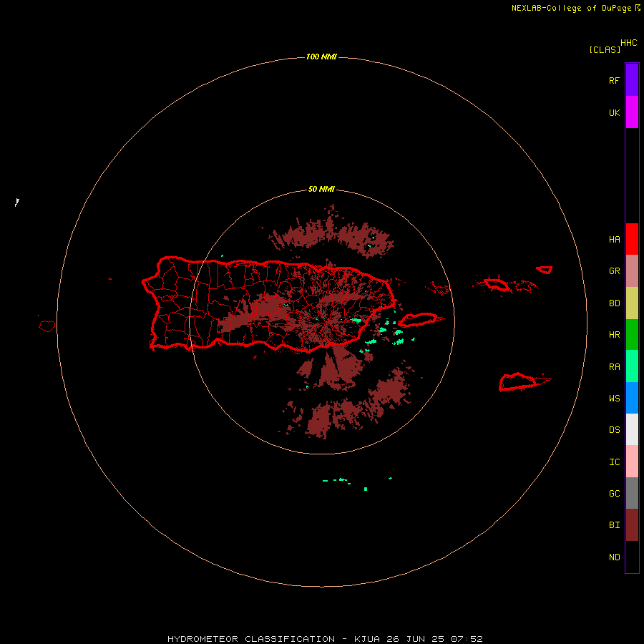The width and height of the screenshot is (644, 644).
Task: Click the BI brown legend swatch
Action: 632,525
